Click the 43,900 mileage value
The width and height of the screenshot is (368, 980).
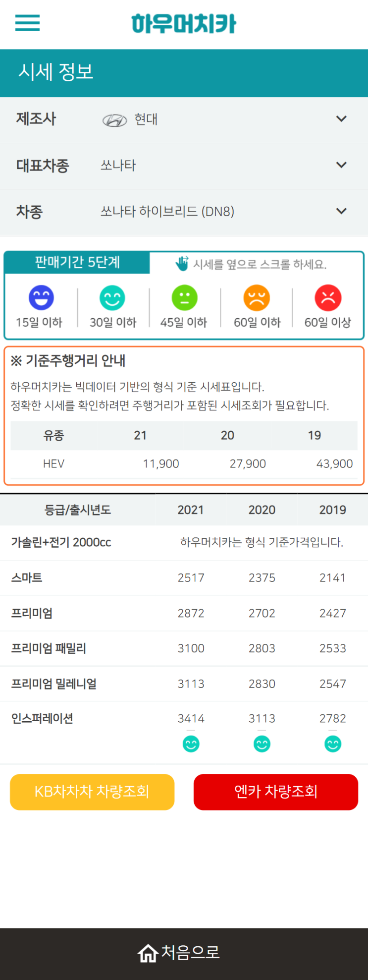pyautogui.click(x=335, y=463)
